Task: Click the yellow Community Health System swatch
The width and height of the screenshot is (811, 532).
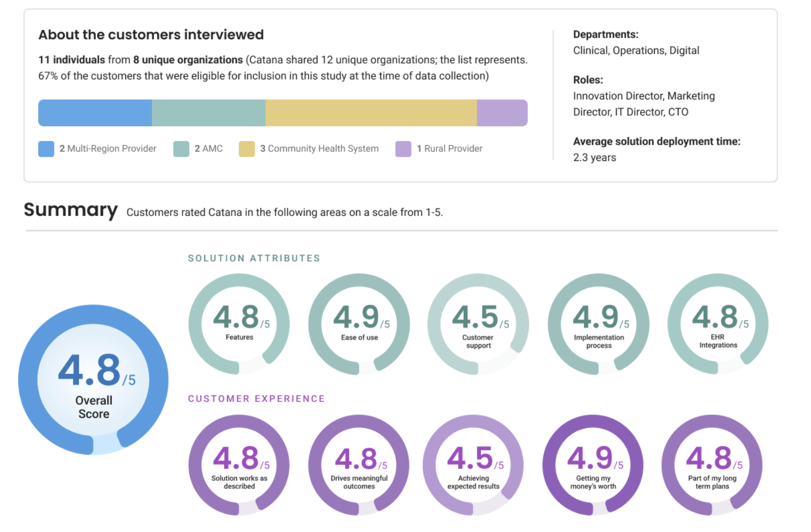Action: point(247,149)
